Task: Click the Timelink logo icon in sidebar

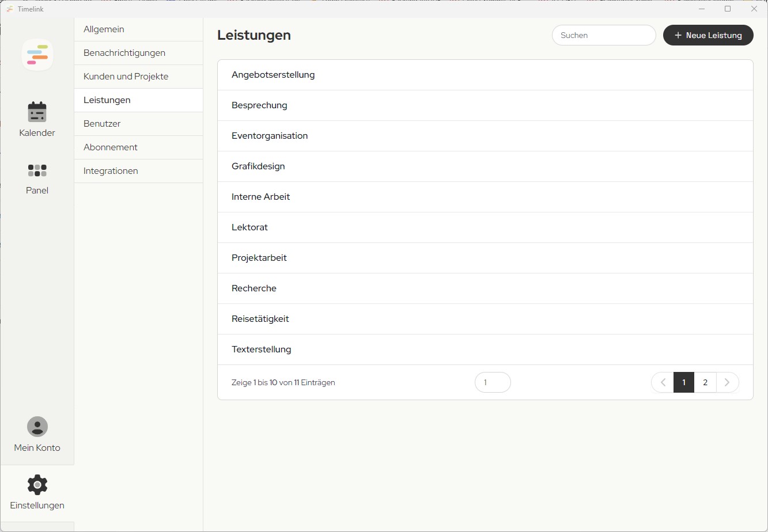Action: click(x=37, y=55)
